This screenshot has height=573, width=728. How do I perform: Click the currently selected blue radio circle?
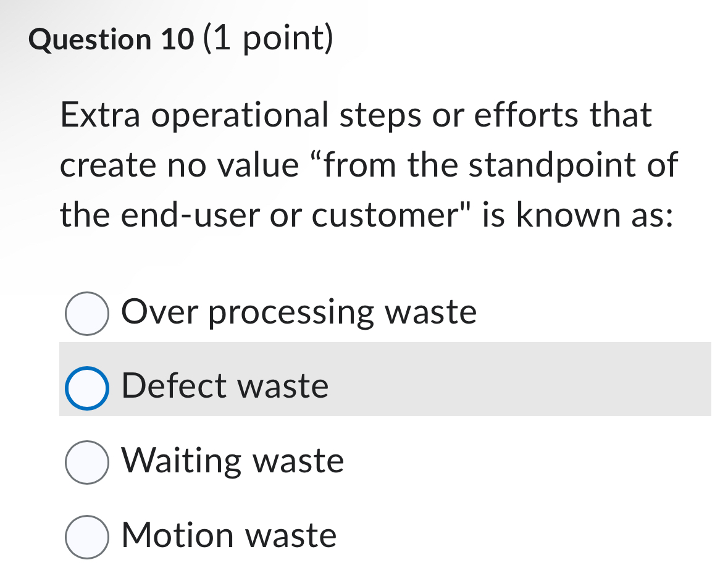tap(86, 386)
